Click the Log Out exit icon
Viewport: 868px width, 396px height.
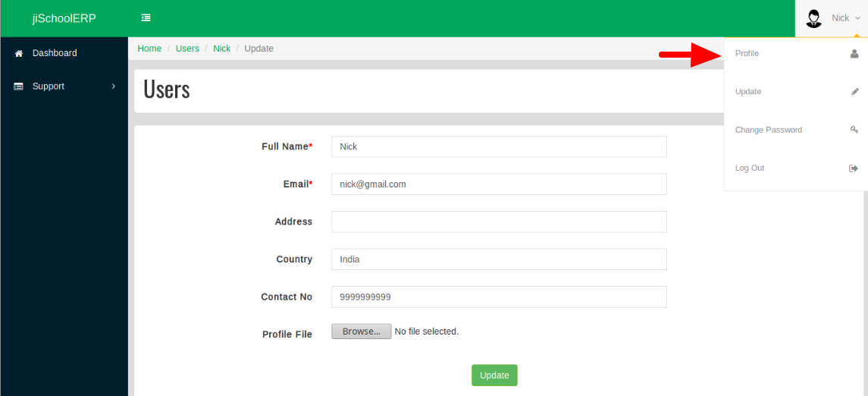[x=854, y=168]
